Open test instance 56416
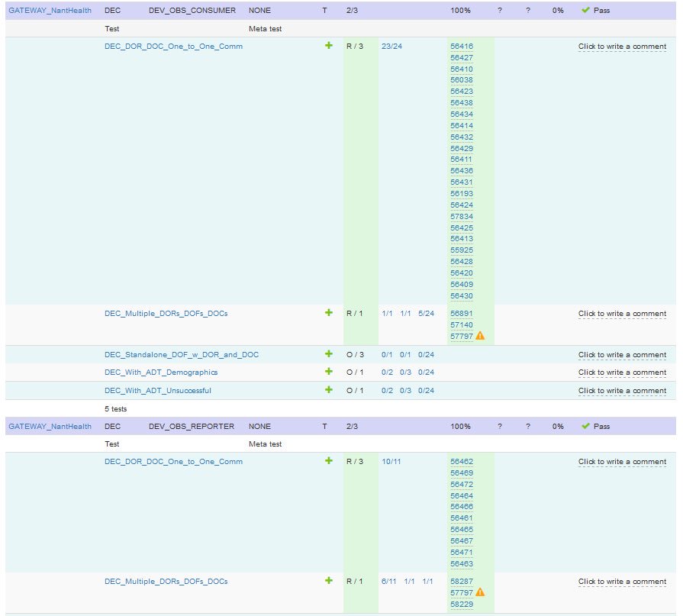683x616 pixels. [x=461, y=46]
